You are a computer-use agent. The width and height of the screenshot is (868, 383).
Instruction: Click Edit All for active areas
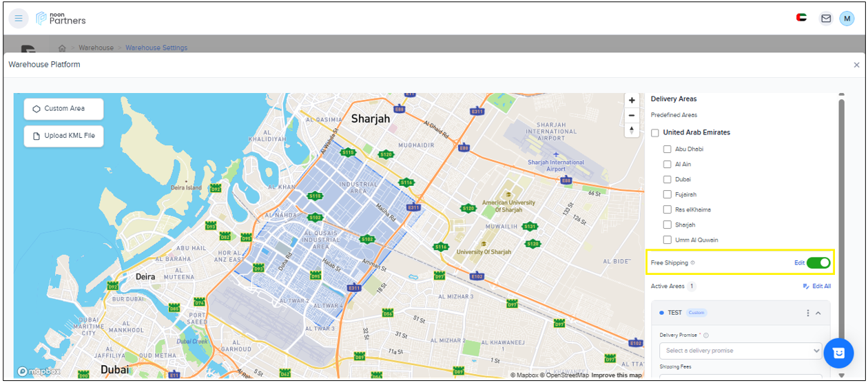817,287
